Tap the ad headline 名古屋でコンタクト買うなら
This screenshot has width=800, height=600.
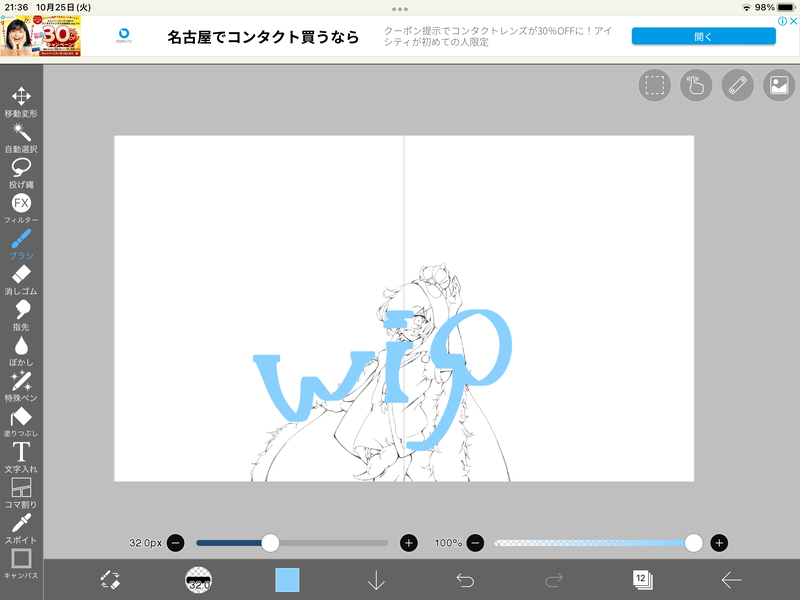coord(263,37)
